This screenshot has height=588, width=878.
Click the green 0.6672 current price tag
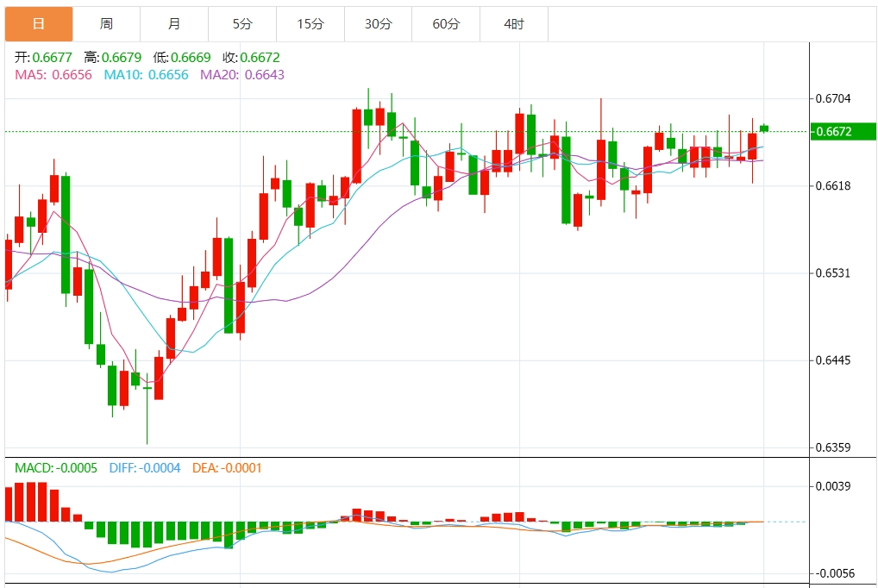tap(844, 132)
